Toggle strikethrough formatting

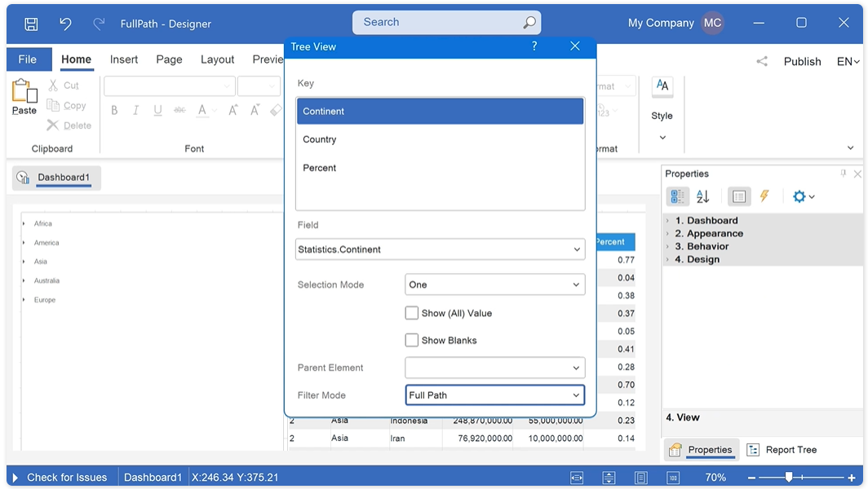click(180, 110)
